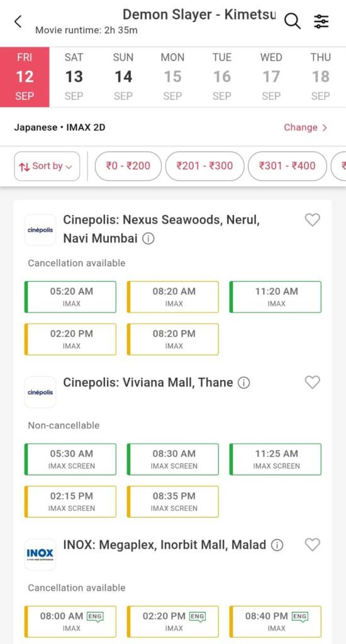Select Saturday 13 Sep date tab
Image resolution: width=346 pixels, height=644 pixels.
pyautogui.click(x=74, y=77)
